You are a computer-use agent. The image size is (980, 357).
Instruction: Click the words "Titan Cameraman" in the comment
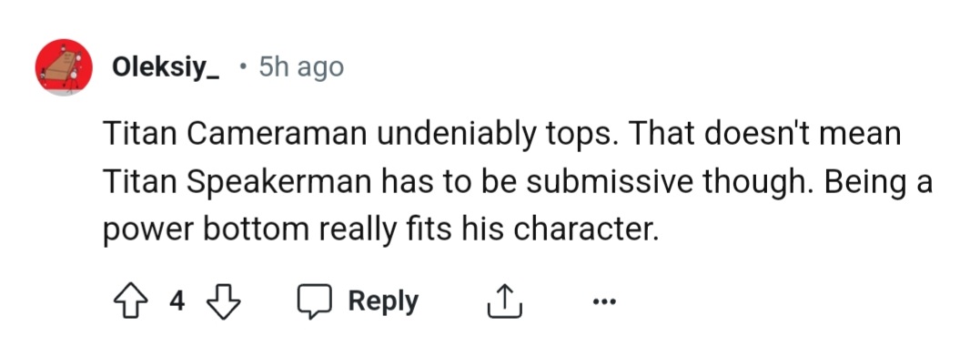pos(235,133)
